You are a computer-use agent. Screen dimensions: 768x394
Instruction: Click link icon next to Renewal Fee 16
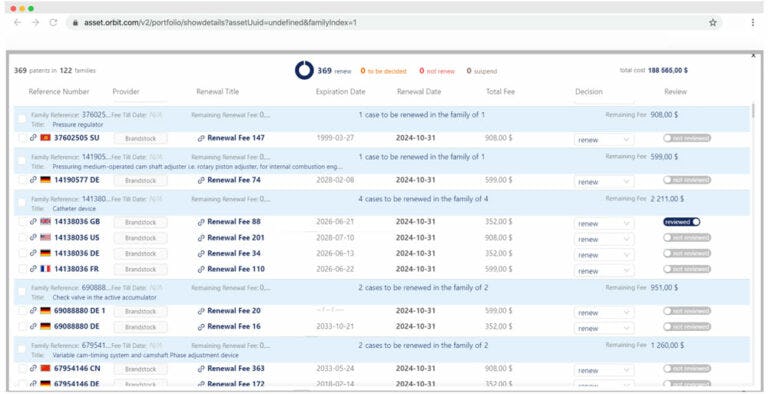[201, 326]
